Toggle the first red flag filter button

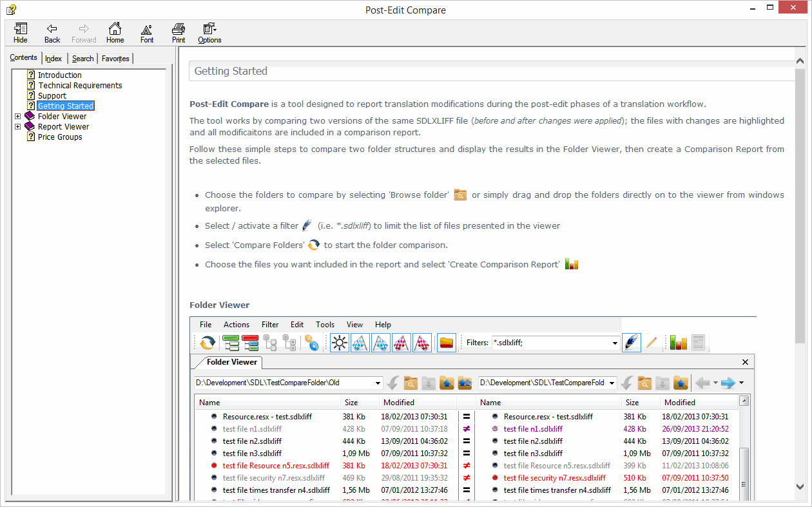tap(401, 343)
